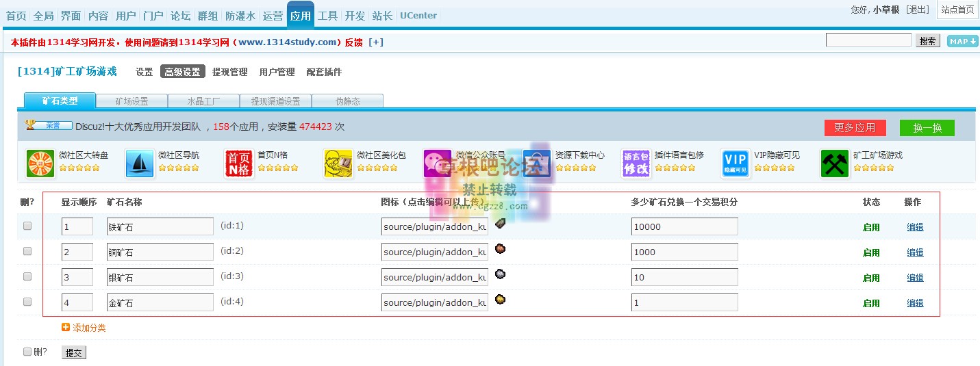
Task: Click the gold ore (金矿石) icon image
Action: (500, 299)
